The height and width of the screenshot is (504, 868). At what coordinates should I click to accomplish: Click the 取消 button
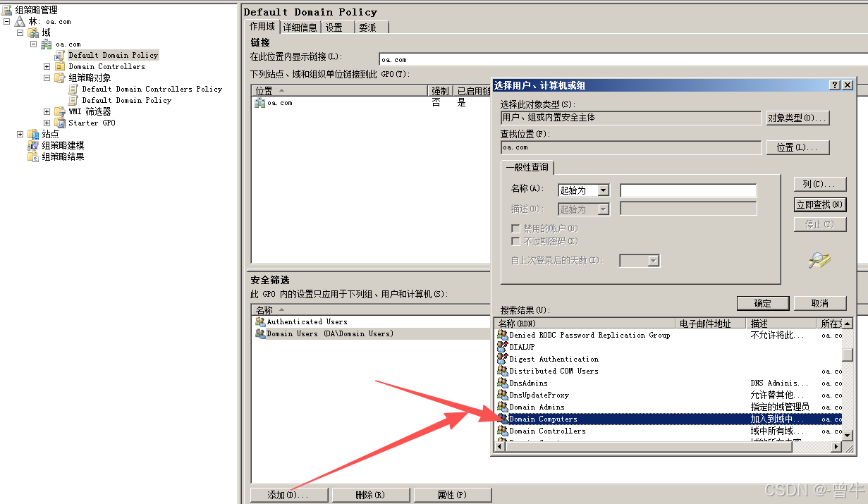pos(820,303)
